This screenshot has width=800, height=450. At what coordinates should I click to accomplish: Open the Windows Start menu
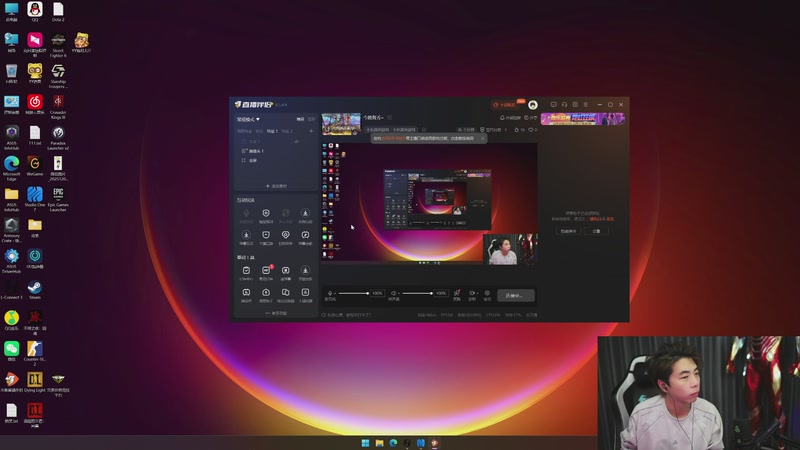coord(365,443)
